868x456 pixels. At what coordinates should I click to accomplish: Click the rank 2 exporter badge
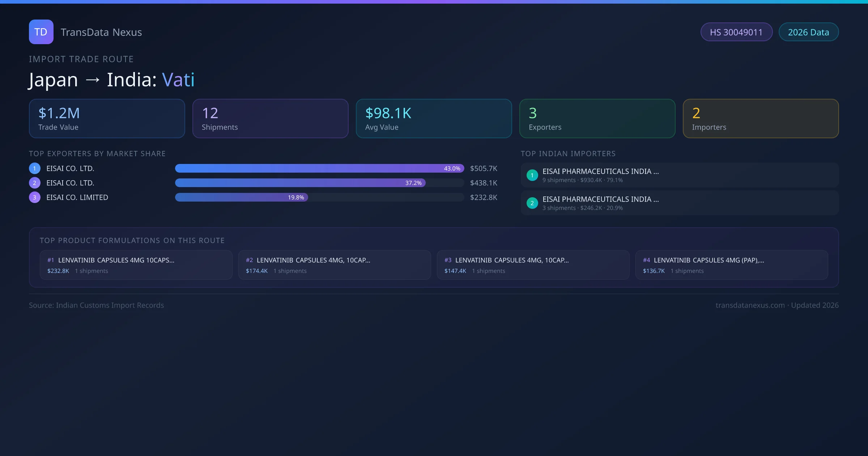35,183
